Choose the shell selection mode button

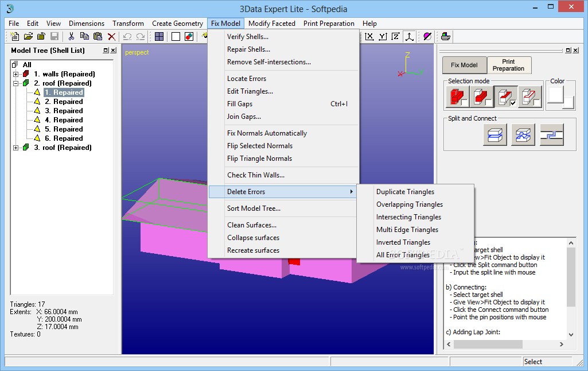481,97
